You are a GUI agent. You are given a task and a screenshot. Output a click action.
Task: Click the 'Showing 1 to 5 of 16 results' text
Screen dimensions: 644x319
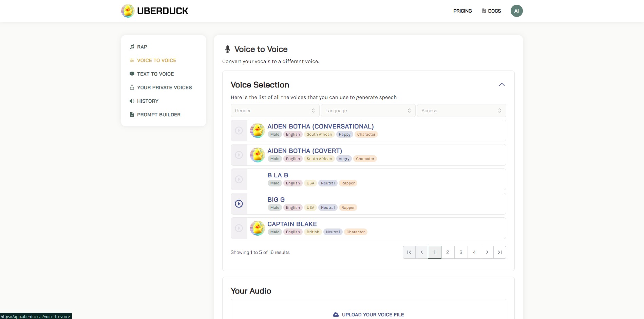click(260, 252)
